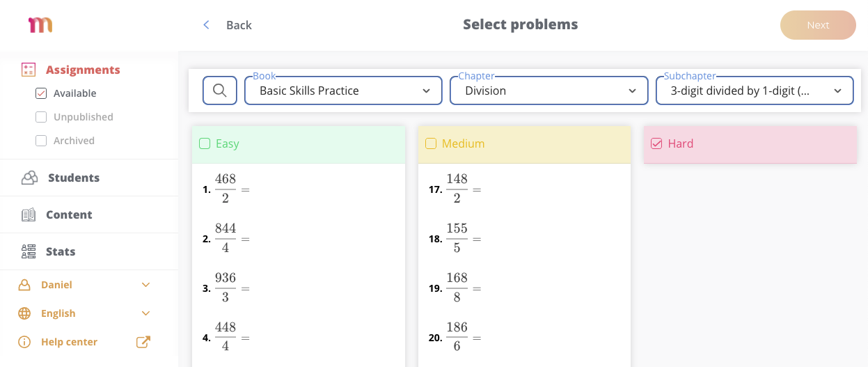Expand the Chapter dropdown showing Division
This screenshot has width=868, height=367.
pos(549,91)
